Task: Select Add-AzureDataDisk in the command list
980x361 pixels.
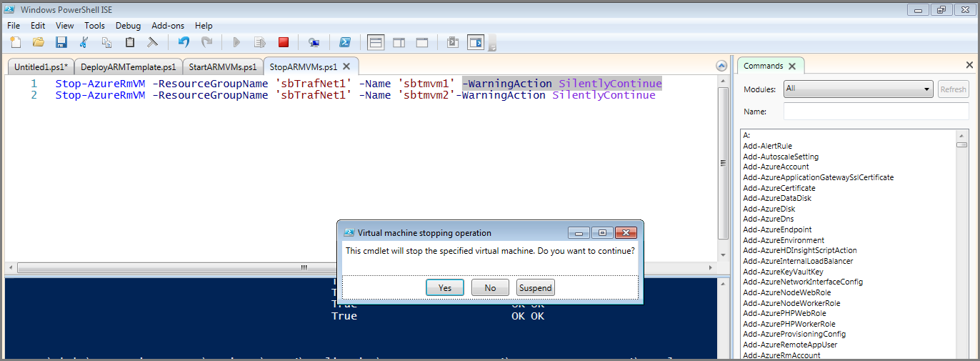Action: point(777,198)
